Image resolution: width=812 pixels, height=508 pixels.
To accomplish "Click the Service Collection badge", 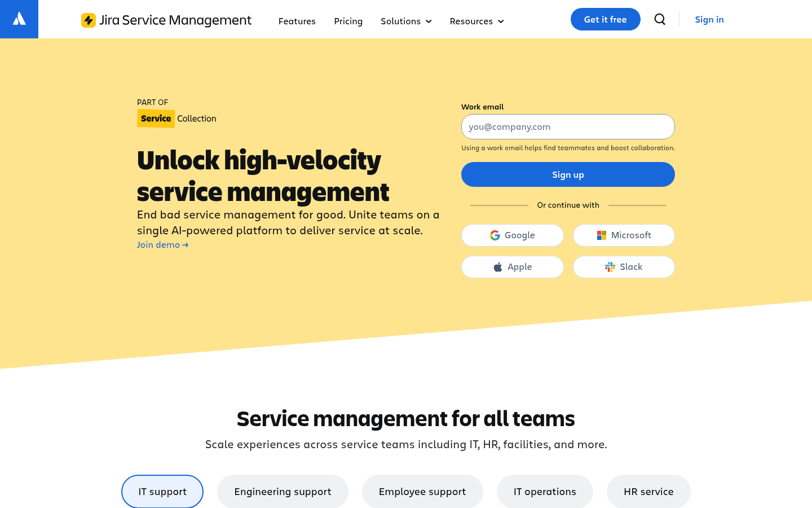I will (177, 119).
